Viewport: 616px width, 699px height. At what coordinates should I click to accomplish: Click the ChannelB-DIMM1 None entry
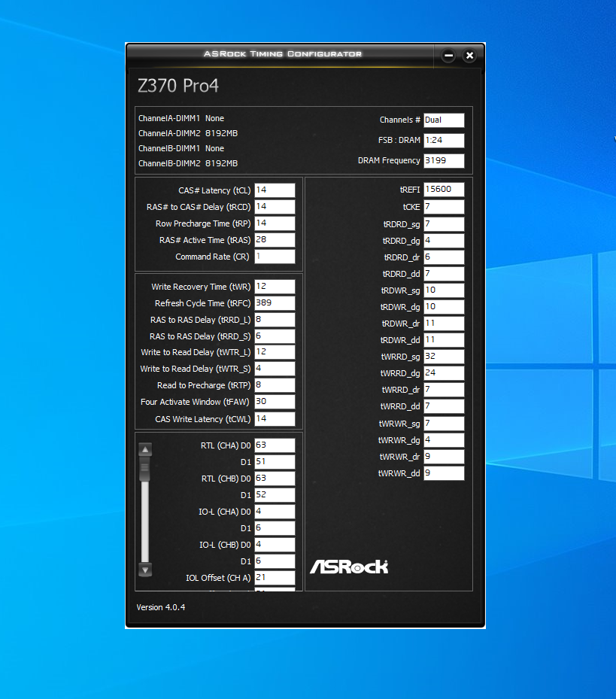(181, 148)
